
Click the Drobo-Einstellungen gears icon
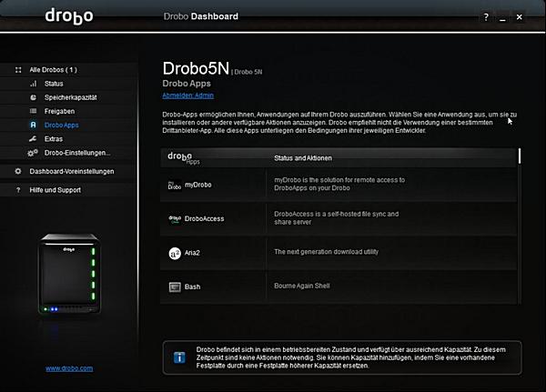[x=33, y=153]
